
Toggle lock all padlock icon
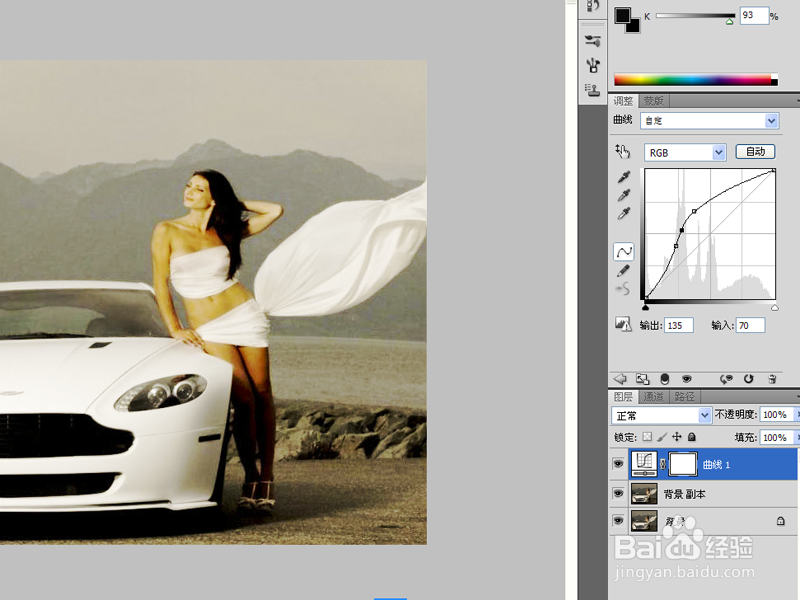click(x=691, y=437)
